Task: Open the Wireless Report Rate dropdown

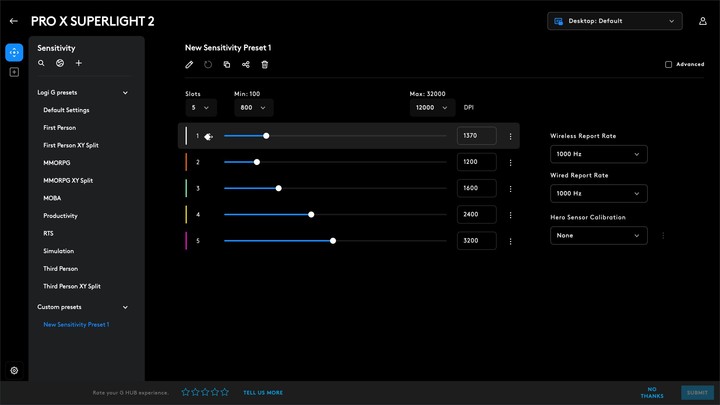Action: (598, 154)
